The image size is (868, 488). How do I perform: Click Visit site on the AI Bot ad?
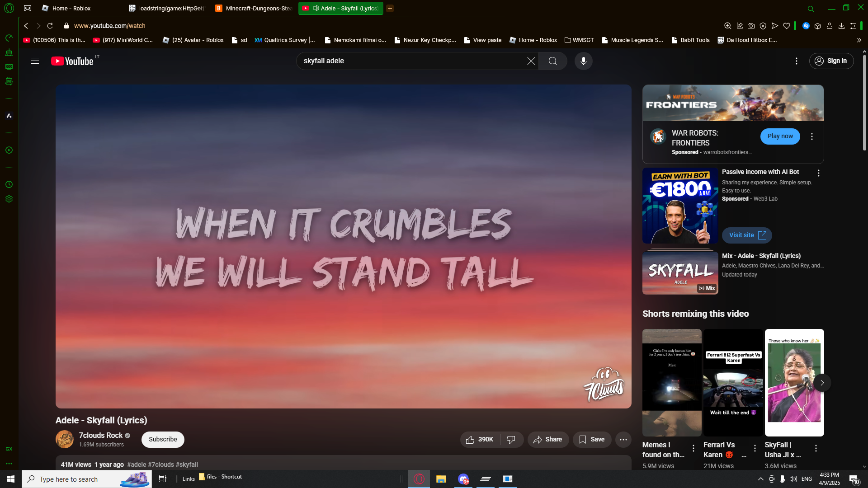pyautogui.click(x=747, y=235)
